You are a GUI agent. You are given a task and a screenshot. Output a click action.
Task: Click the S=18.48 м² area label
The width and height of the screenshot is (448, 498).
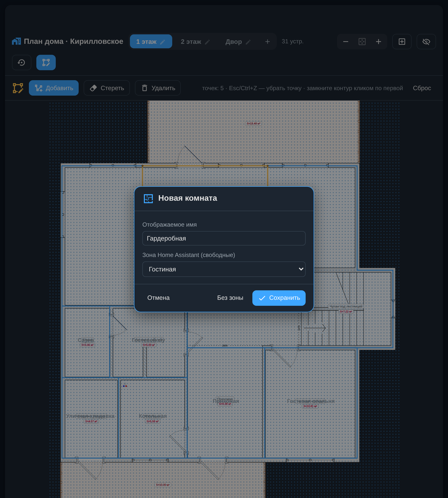(253, 124)
